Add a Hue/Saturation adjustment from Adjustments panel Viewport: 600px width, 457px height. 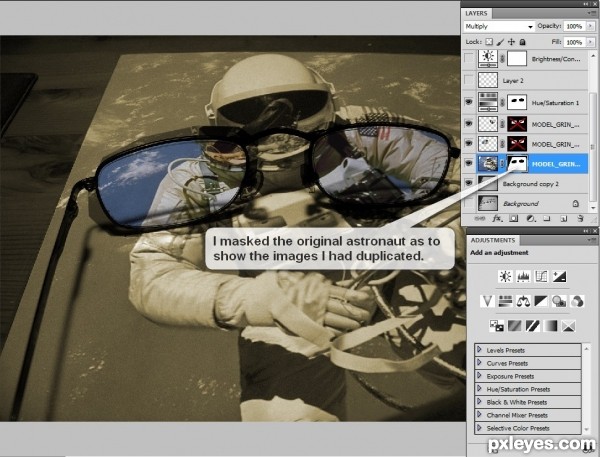[505, 301]
